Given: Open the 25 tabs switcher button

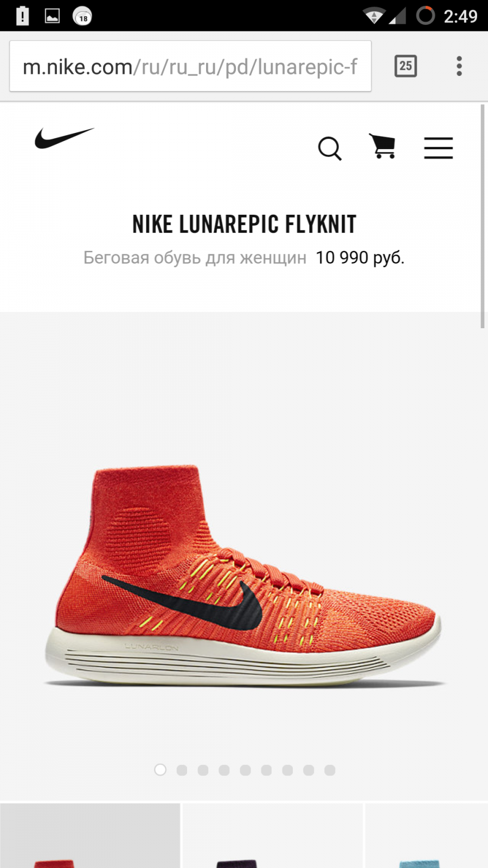Looking at the screenshot, I should 406,66.
